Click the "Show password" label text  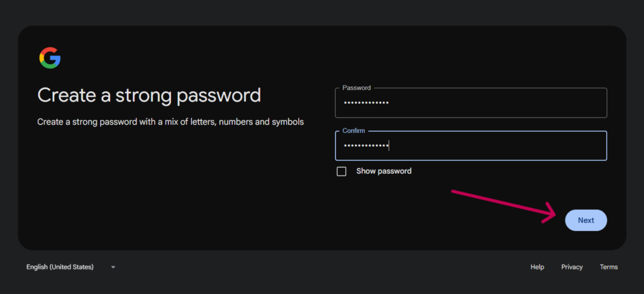pos(384,171)
